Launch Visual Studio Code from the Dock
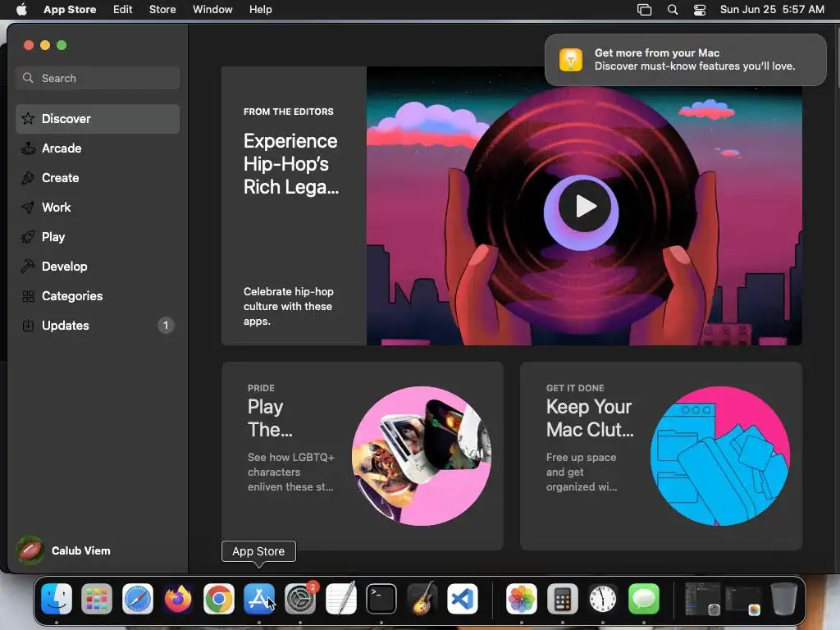This screenshot has height=630, width=840. [x=463, y=599]
